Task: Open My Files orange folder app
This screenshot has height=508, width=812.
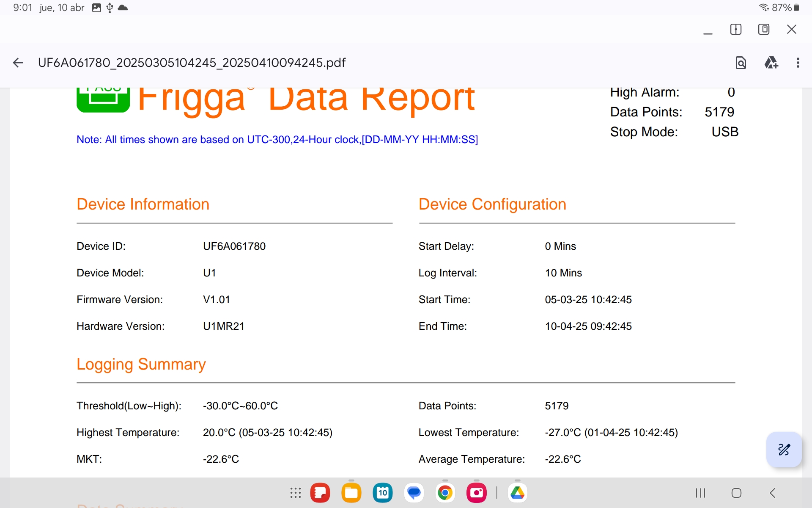Action: [351, 493]
